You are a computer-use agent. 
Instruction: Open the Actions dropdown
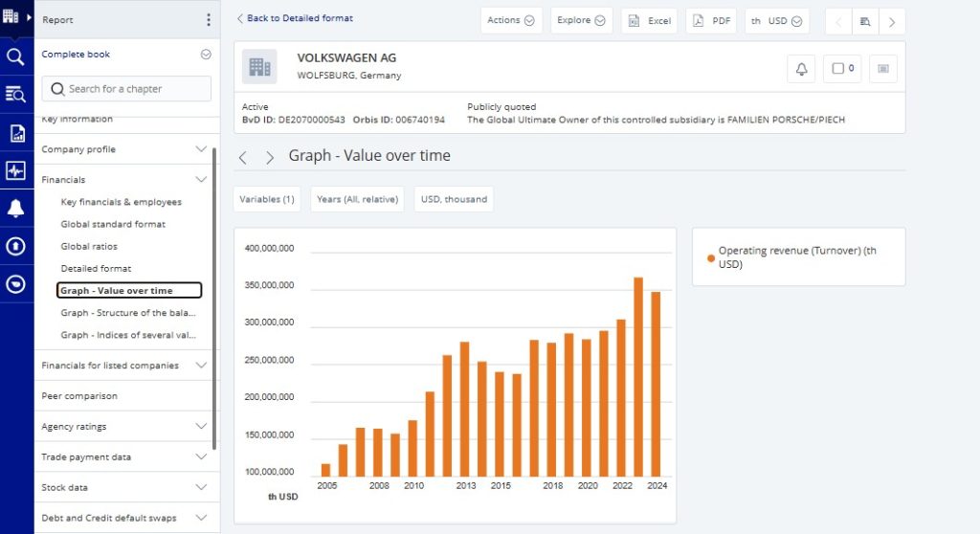click(511, 21)
